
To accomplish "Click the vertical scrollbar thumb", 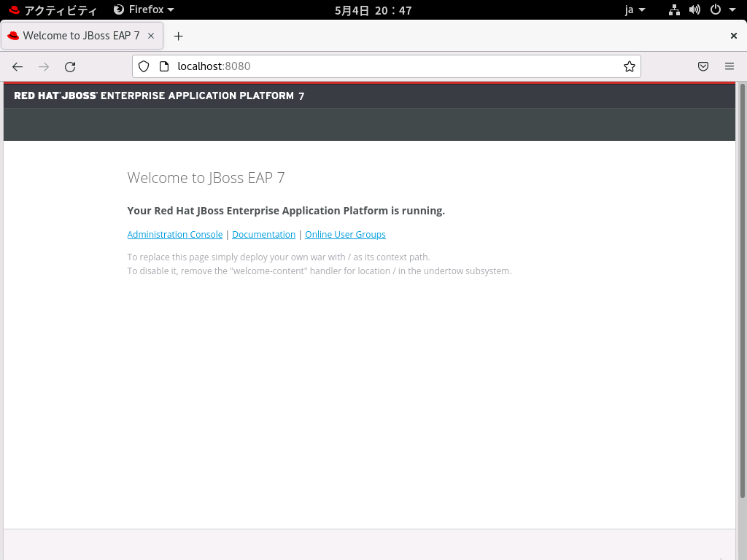I will pyautogui.click(x=742, y=292).
